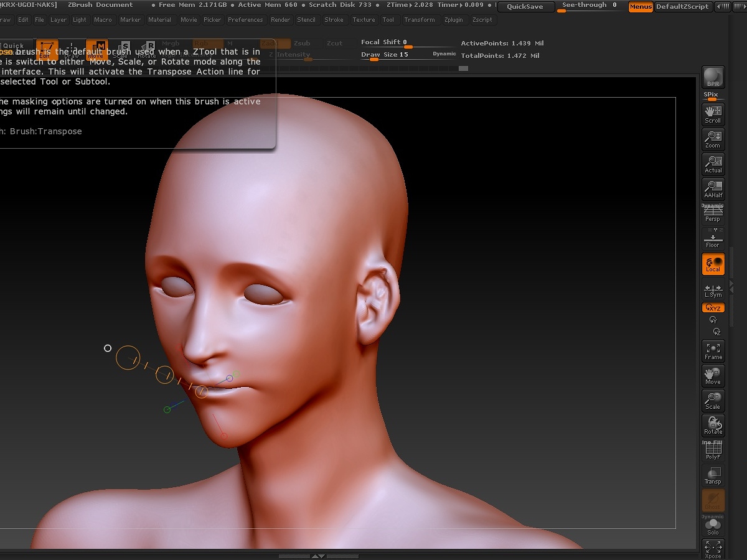Set view to Actual size
Screen dimensions: 747x560
[x=713, y=164]
